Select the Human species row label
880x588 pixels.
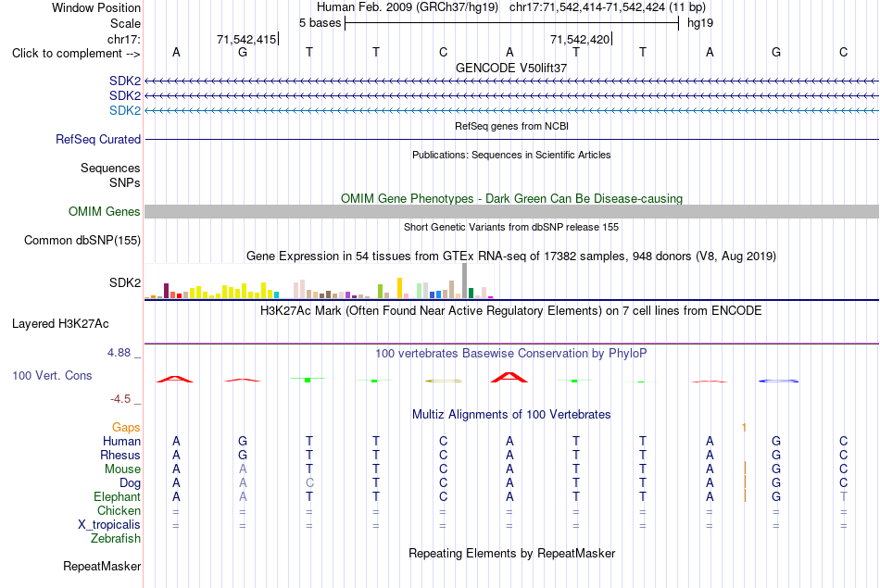pos(121,441)
